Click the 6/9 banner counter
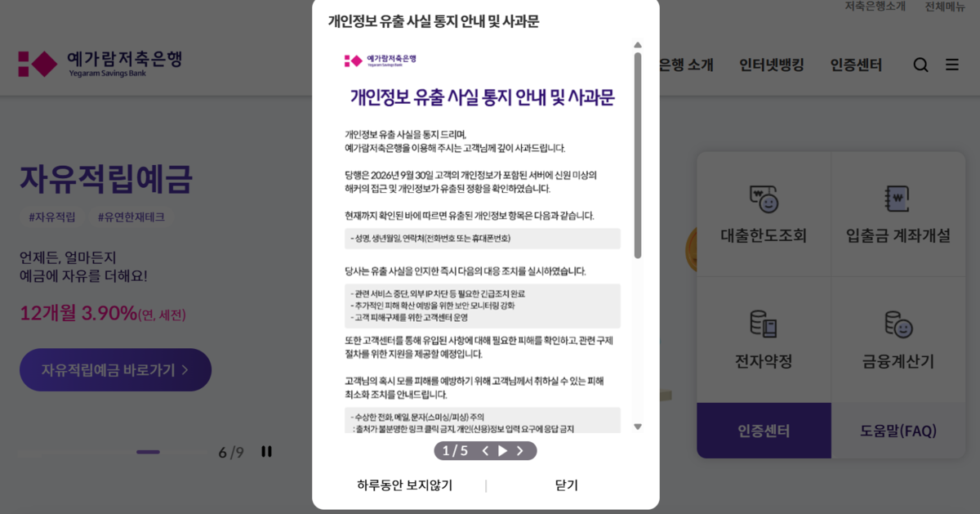 click(x=231, y=452)
